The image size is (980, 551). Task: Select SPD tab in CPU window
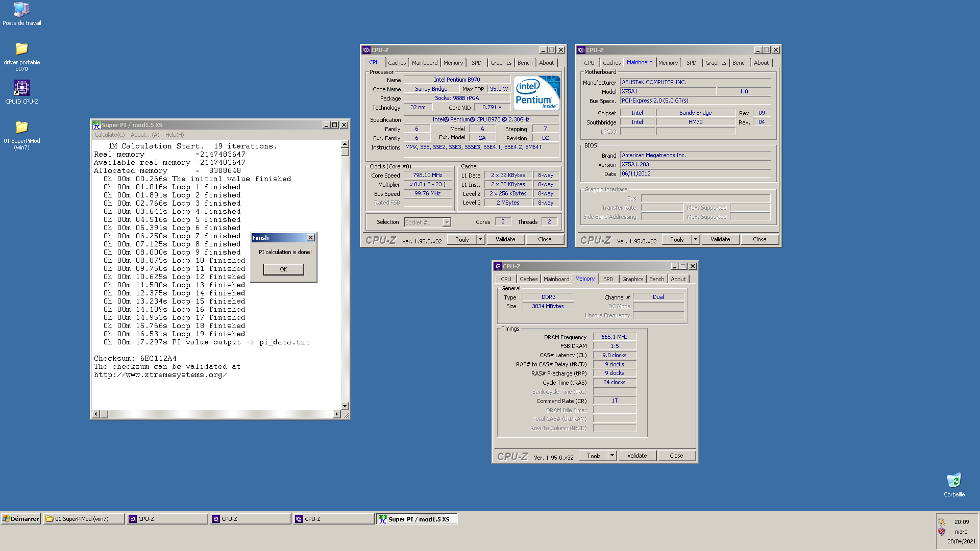click(x=476, y=63)
